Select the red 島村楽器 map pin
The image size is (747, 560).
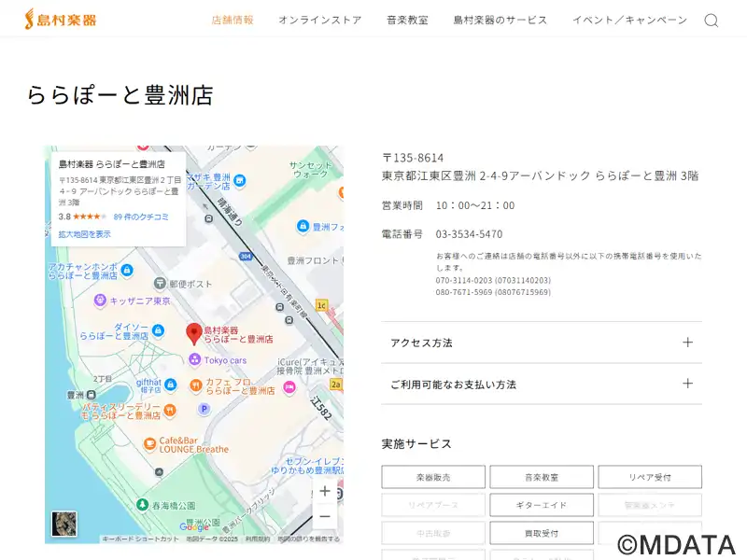click(193, 334)
